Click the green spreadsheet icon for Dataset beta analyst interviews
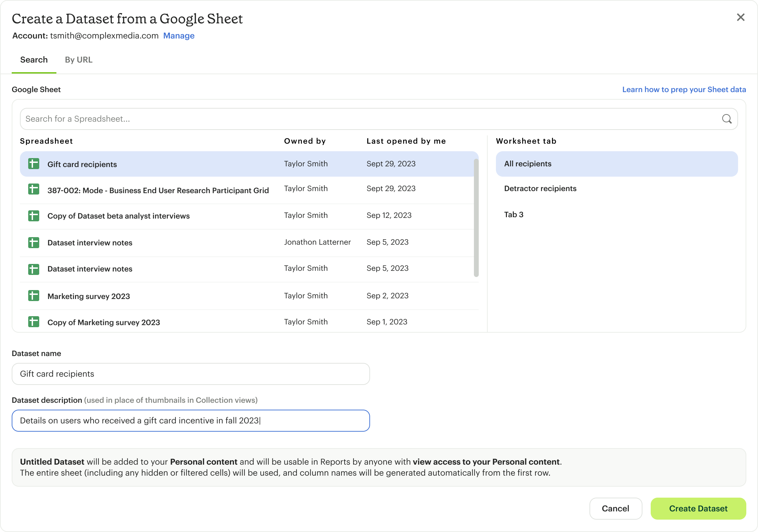The height and width of the screenshot is (532, 758). 33,216
